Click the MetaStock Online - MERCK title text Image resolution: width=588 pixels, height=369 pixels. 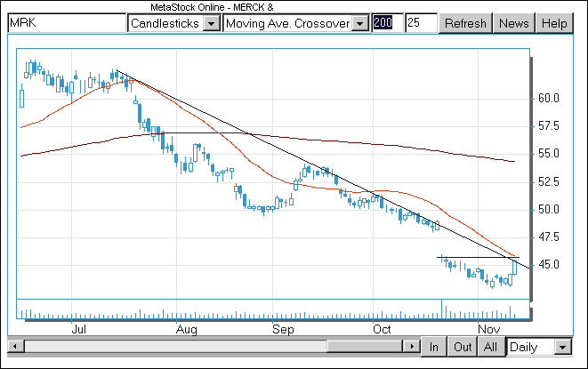[x=212, y=7]
